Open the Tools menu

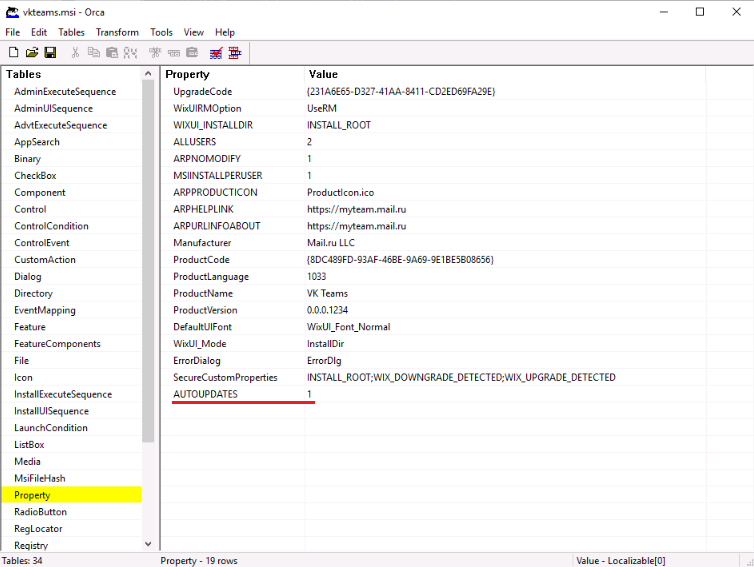pos(161,32)
